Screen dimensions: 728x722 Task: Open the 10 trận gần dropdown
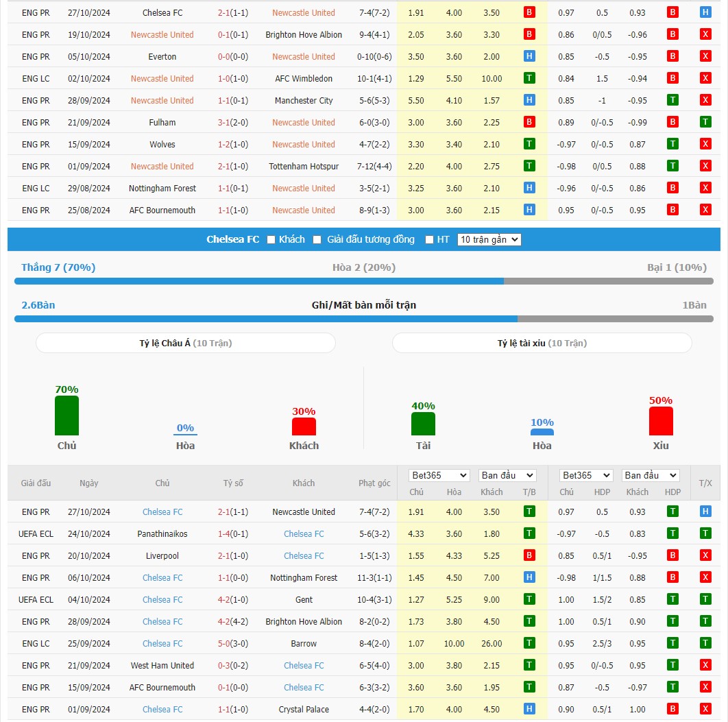[x=489, y=239]
